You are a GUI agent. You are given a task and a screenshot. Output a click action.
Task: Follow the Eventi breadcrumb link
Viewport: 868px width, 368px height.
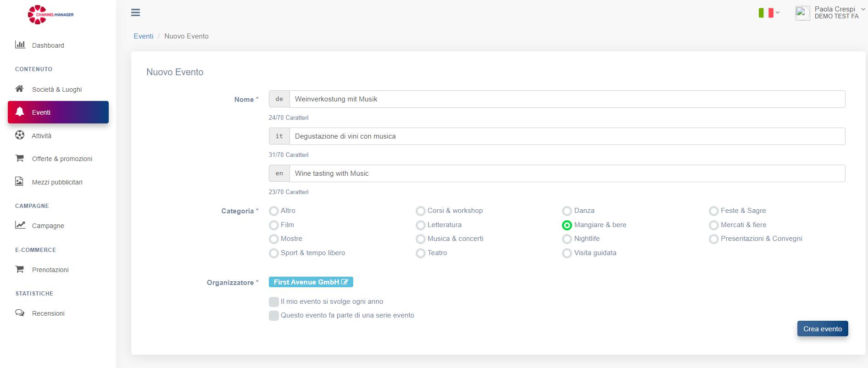(x=143, y=36)
